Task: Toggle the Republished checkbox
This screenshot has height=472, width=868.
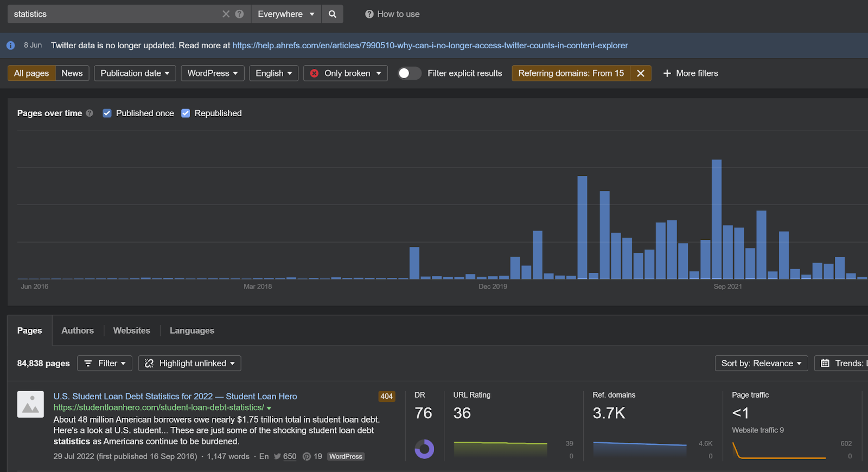Action: coord(186,113)
